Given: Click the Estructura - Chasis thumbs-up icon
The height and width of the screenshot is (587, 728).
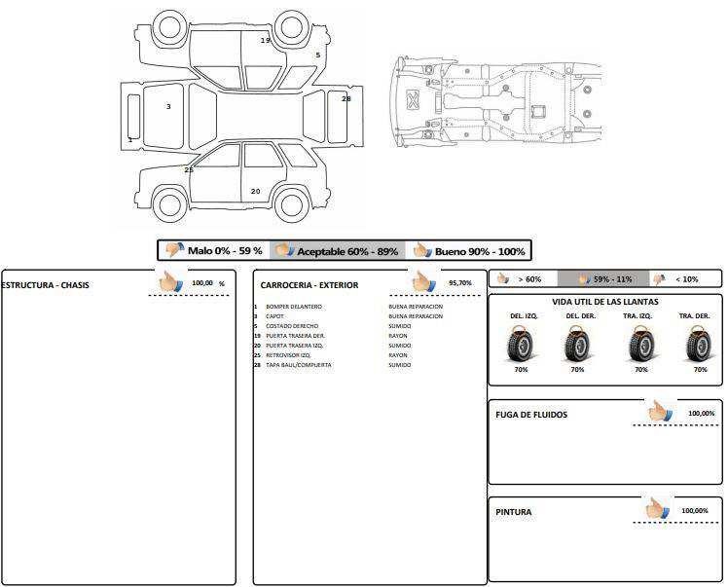Looking at the screenshot, I should (x=171, y=281).
